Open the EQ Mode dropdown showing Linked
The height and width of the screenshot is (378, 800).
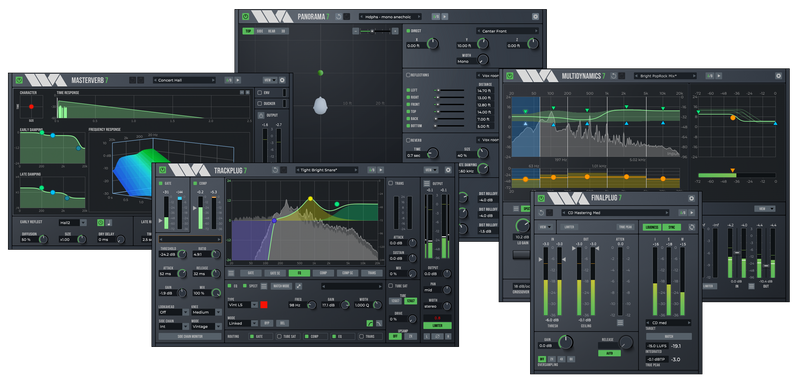[243, 323]
